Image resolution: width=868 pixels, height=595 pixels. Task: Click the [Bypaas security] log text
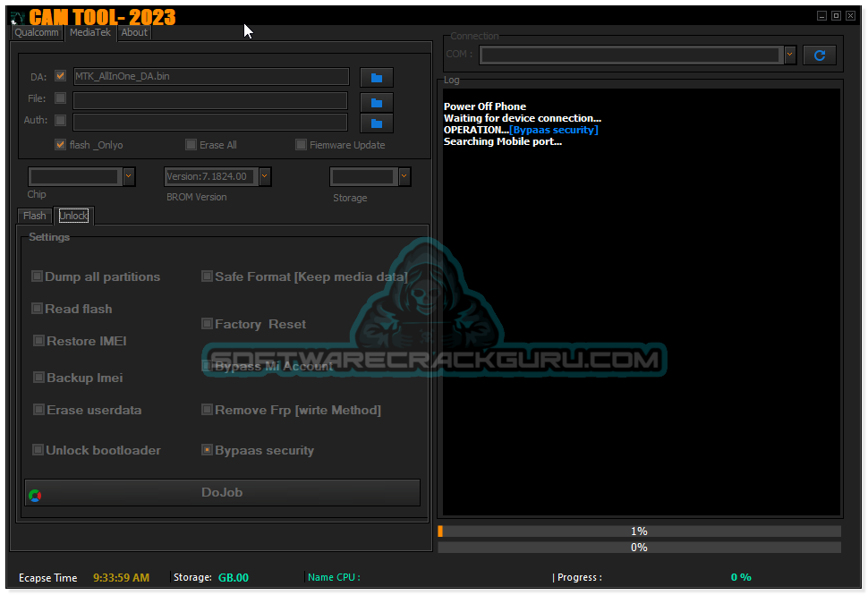[x=554, y=130]
